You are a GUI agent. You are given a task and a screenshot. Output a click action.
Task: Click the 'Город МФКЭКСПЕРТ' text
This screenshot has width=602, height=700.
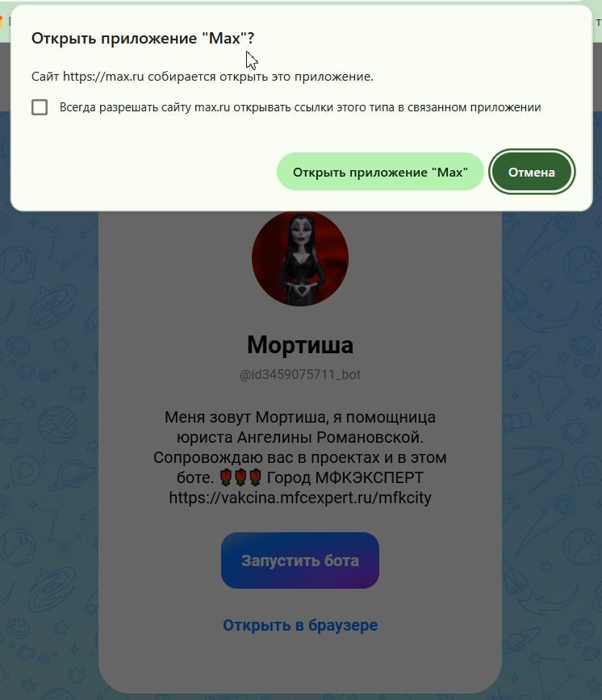(x=345, y=477)
